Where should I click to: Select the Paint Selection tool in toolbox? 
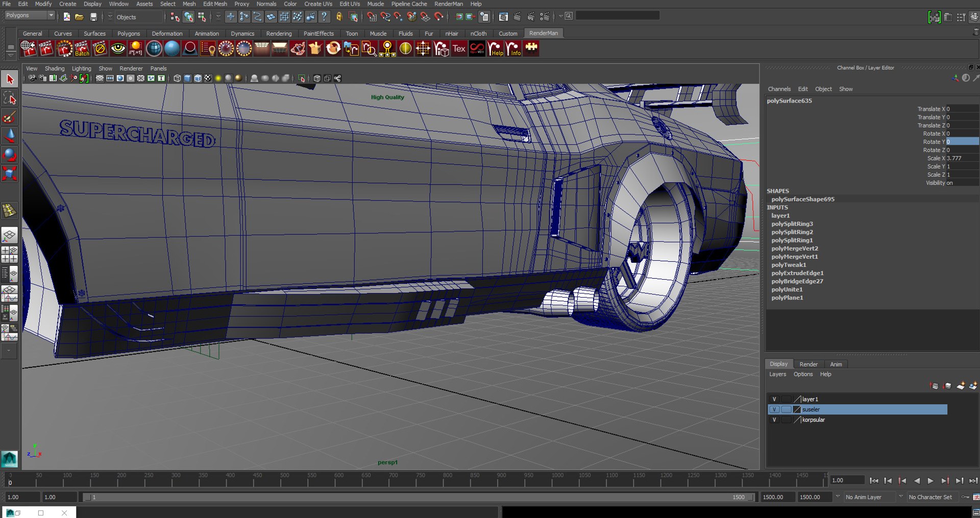click(x=10, y=117)
